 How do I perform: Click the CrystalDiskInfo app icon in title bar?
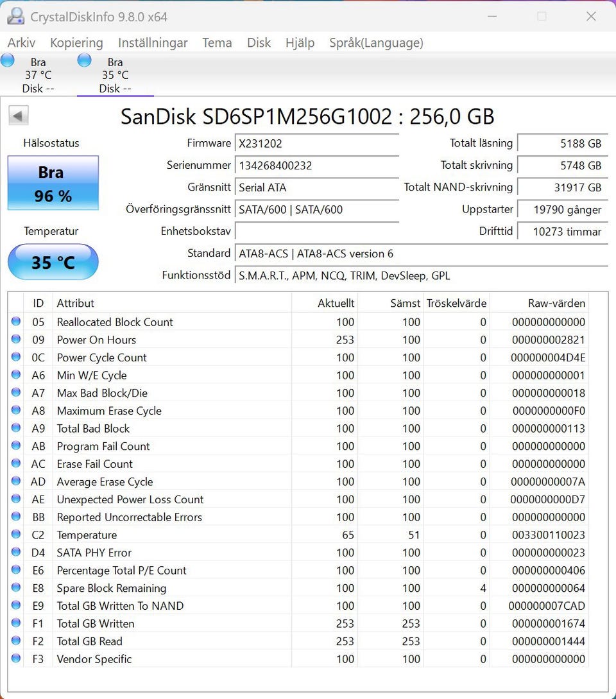click(x=16, y=17)
